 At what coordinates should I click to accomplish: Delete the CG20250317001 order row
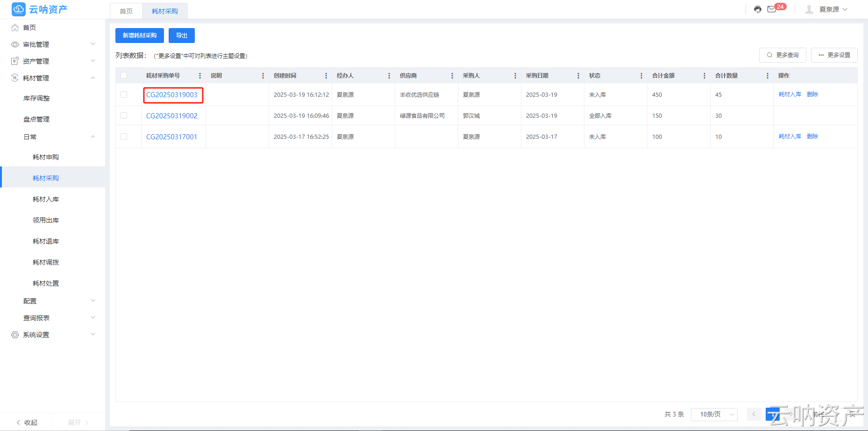click(x=812, y=136)
